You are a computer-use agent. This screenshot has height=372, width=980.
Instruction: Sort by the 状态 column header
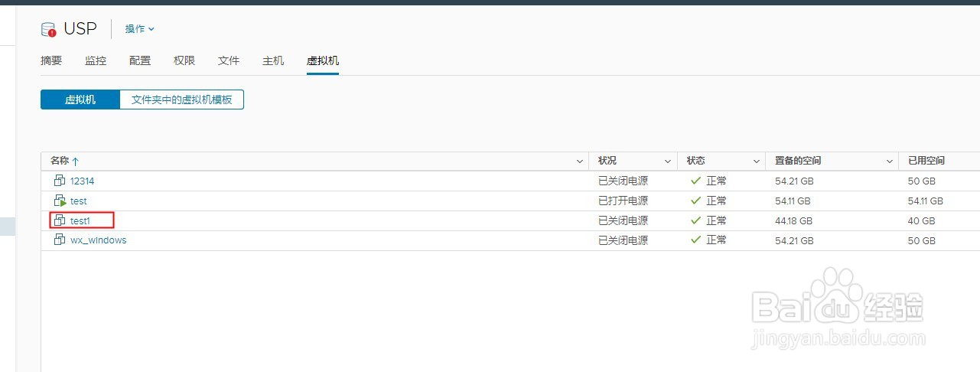pyautogui.click(x=696, y=161)
